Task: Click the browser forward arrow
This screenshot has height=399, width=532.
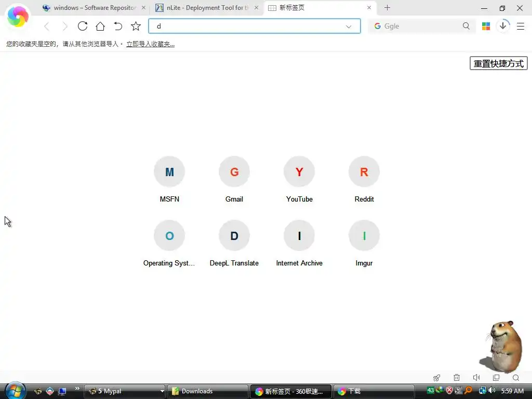Action: click(64, 26)
